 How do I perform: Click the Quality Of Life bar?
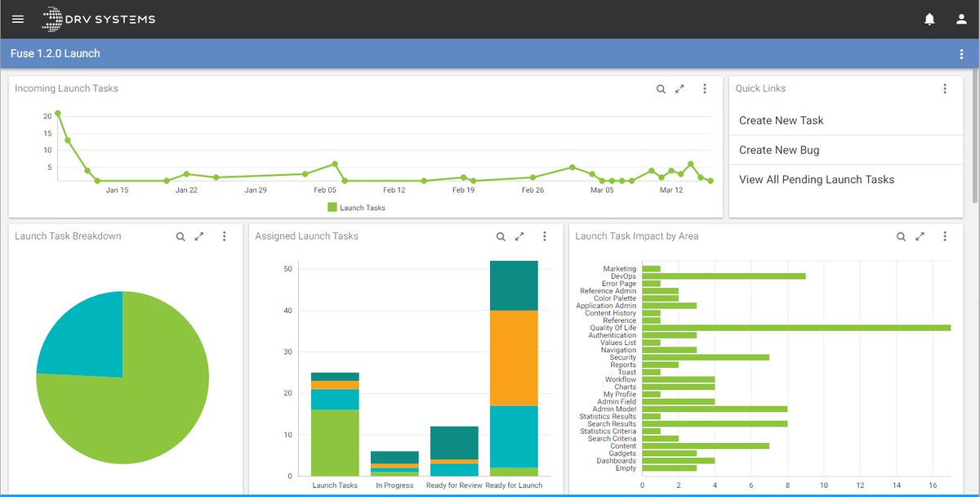coord(796,328)
